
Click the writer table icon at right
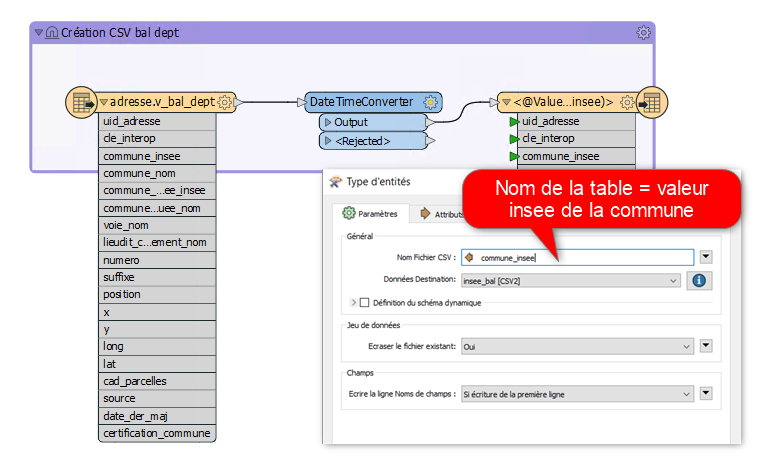pos(652,103)
